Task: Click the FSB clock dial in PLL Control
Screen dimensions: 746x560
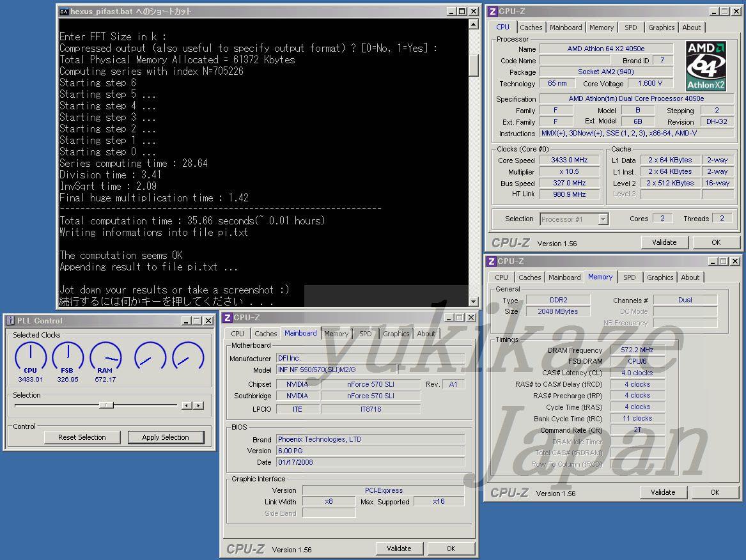Action: coord(68,356)
